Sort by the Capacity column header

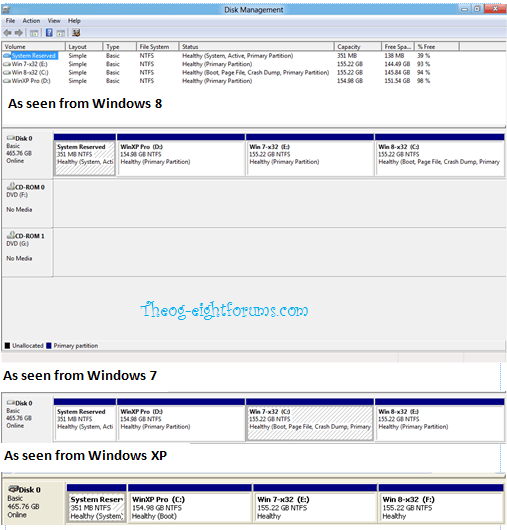click(x=358, y=47)
